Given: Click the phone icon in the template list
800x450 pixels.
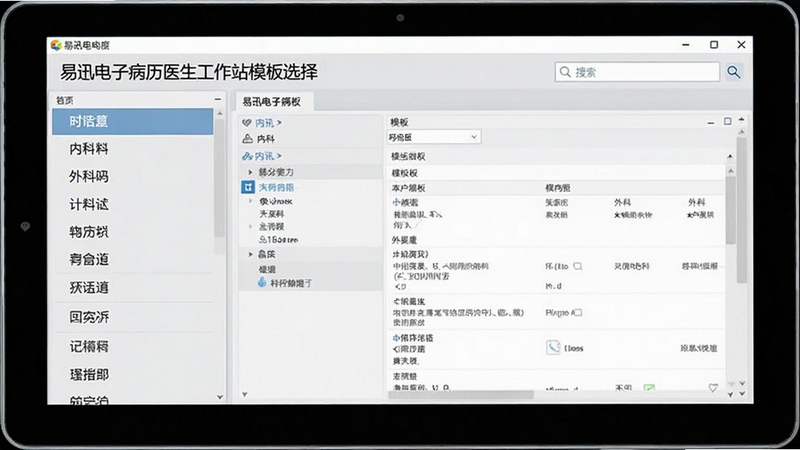Looking at the screenshot, I should tap(553, 347).
